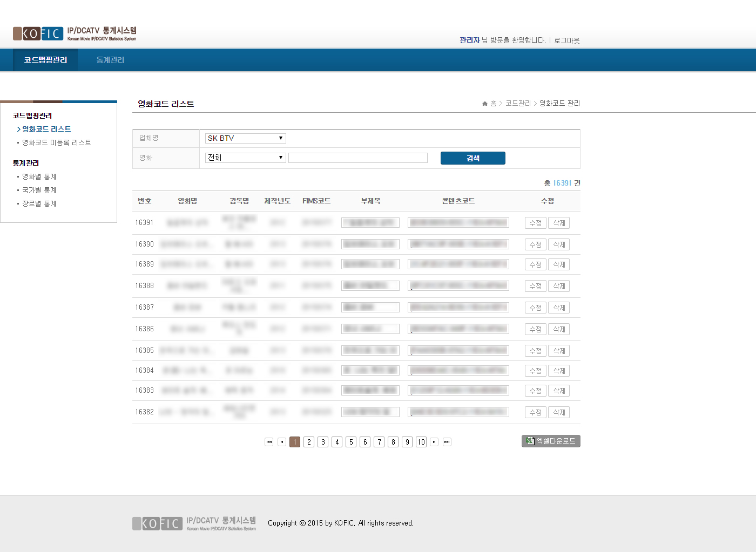Viewport: 756px width, 552px height.
Task: Select the 코드맵핑관리 top menu tab
Action: point(45,60)
